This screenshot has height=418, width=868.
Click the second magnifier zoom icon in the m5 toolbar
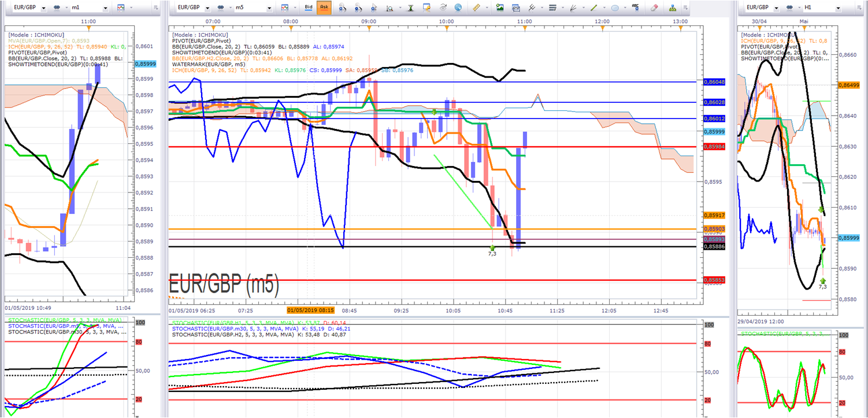[x=359, y=8]
